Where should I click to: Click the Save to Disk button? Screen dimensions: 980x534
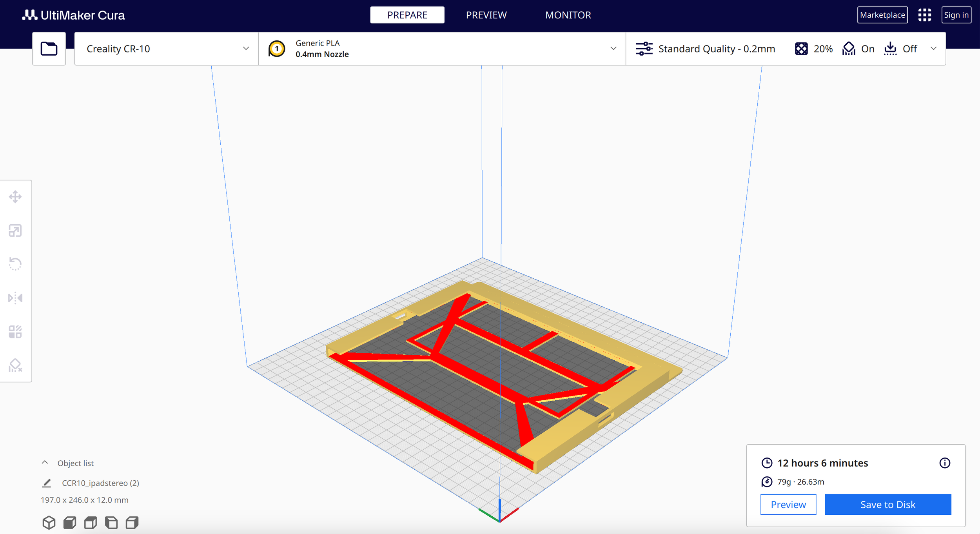[887, 505]
